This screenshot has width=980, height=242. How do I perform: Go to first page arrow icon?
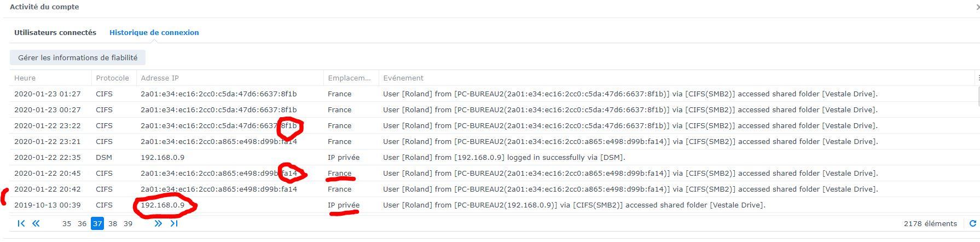click(x=21, y=223)
